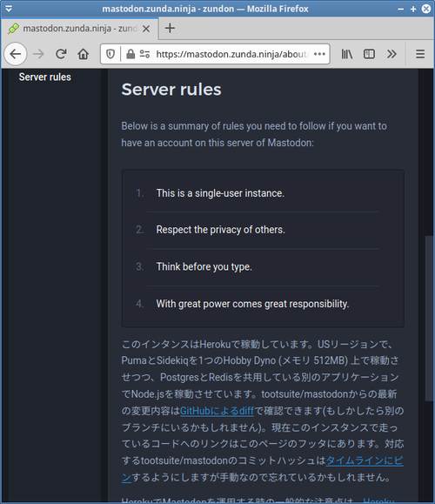
Task: Click rule 'This is a single-user instance.'
Action: coord(220,193)
